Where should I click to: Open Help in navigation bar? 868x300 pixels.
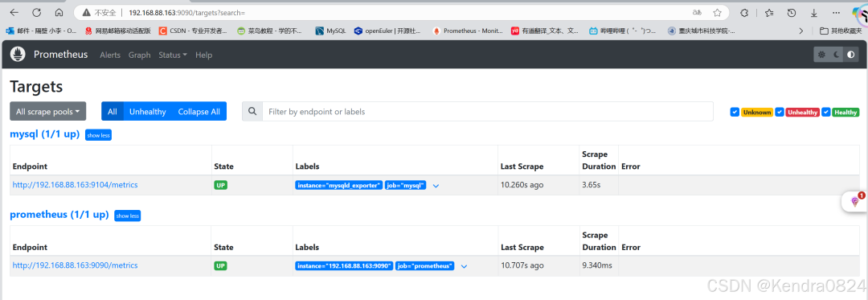(203, 55)
